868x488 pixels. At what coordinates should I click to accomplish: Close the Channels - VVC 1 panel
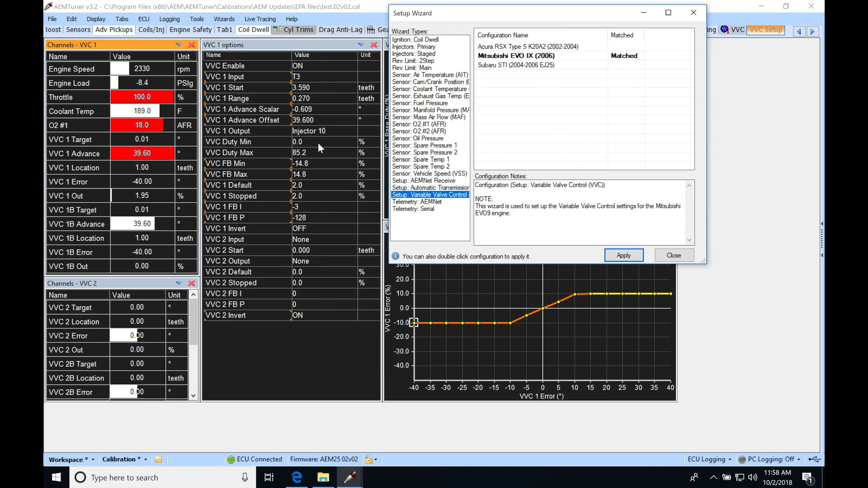click(x=192, y=45)
